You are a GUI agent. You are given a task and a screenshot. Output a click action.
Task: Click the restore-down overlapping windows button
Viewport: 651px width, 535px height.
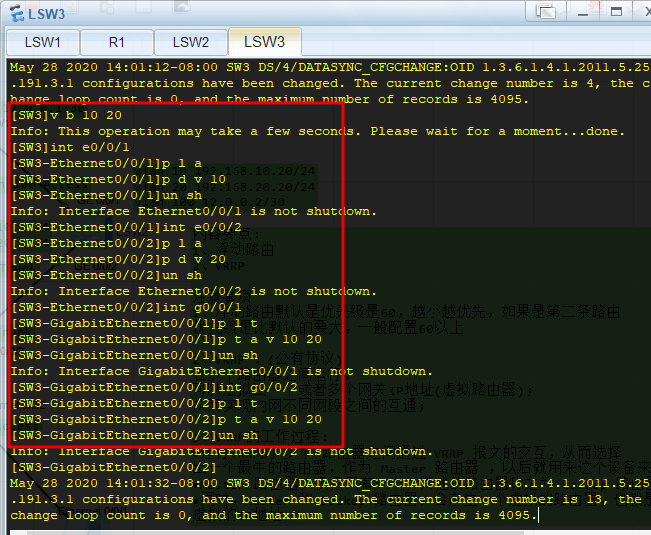tap(546, 12)
